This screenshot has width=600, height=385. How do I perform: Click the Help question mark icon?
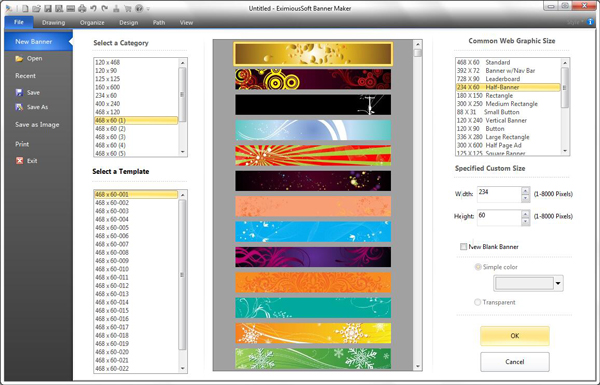click(x=139, y=8)
